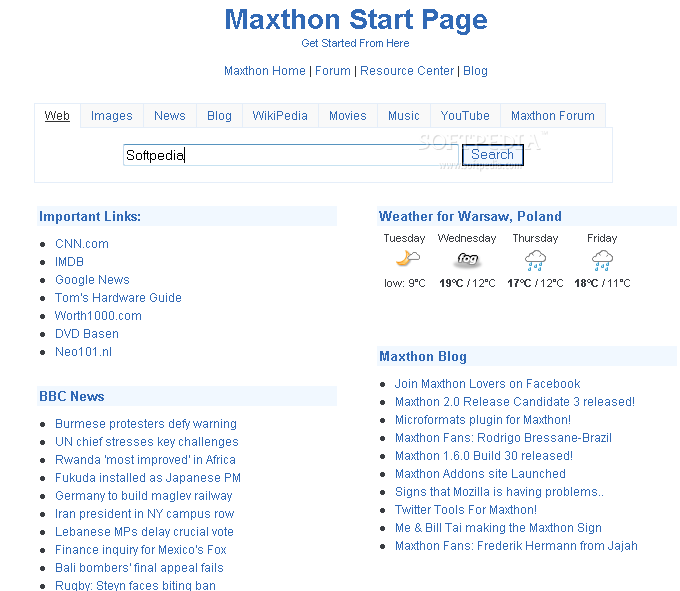Open the Blog search tab

click(x=219, y=116)
